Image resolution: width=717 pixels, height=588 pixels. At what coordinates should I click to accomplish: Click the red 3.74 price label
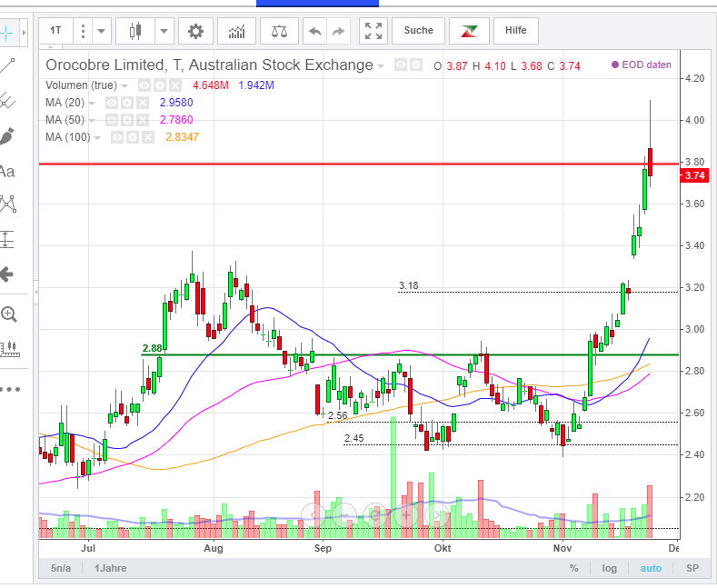(x=696, y=175)
